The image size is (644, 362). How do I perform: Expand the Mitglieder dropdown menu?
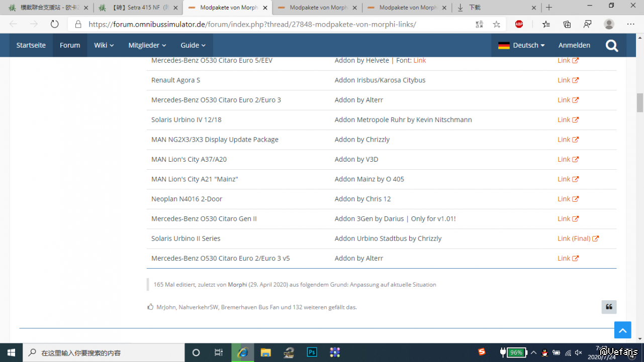[x=147, y=45]
